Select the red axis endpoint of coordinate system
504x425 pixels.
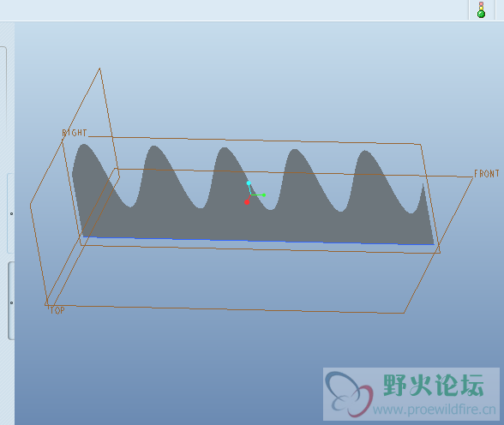[x=247, y=202]
